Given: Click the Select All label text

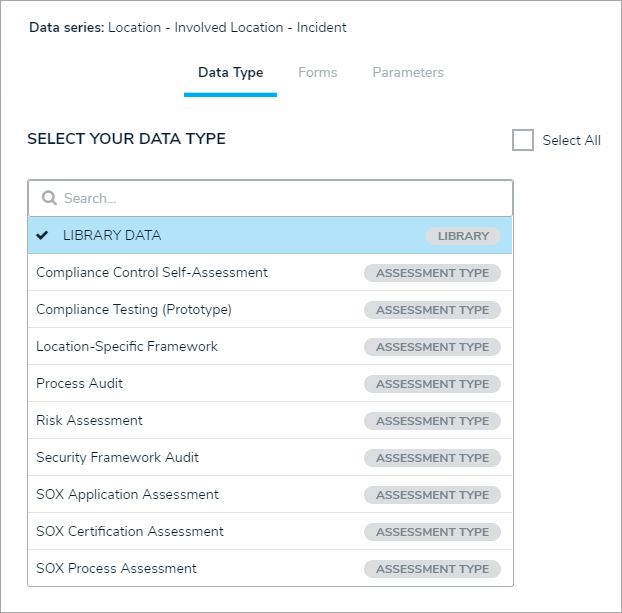Looking at the screenshot, I should coord(571,141).
